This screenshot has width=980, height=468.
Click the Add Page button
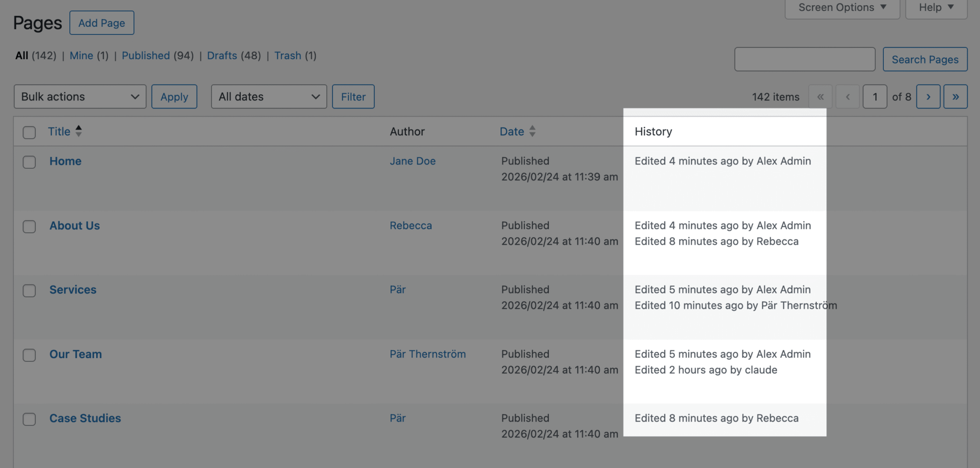click(102, 23)
